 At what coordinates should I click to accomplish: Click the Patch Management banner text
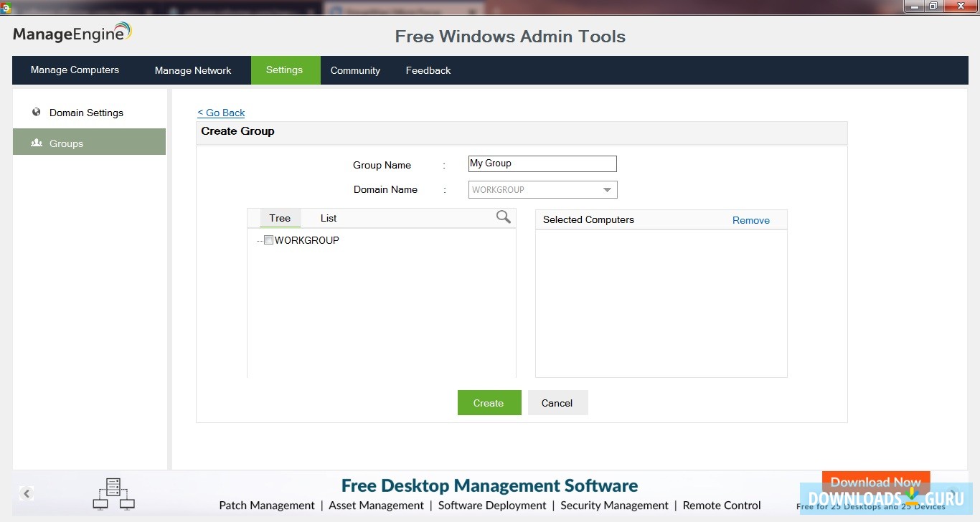point(267,506)
